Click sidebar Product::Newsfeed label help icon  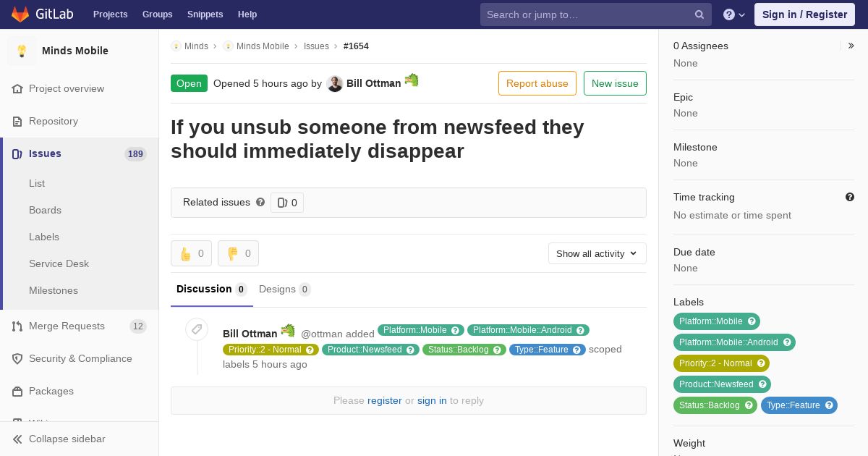pyautogui.click(x=762, y=384)
